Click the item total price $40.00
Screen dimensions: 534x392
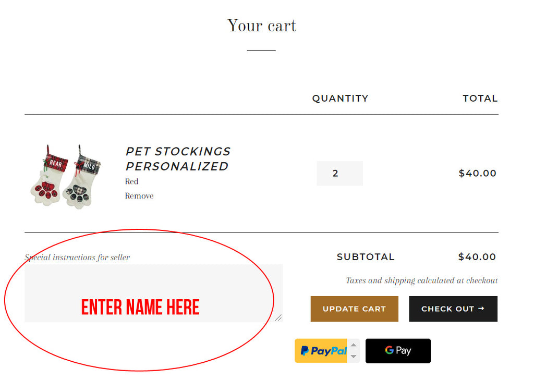pyautogui.click(x=477, y=173)
